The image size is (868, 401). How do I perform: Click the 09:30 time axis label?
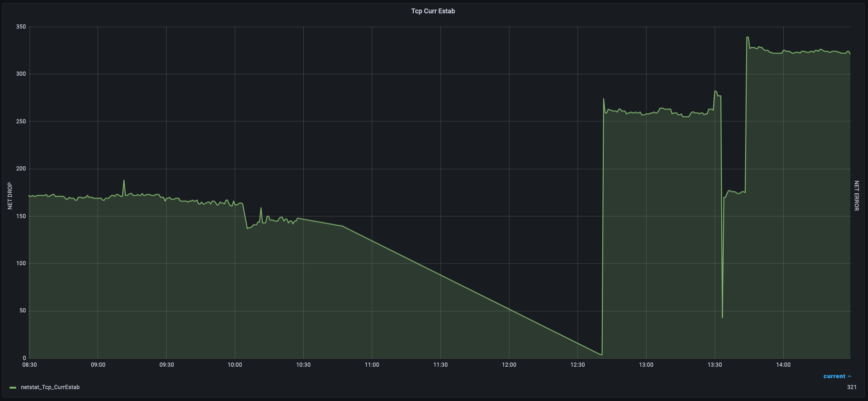point(167,365)
